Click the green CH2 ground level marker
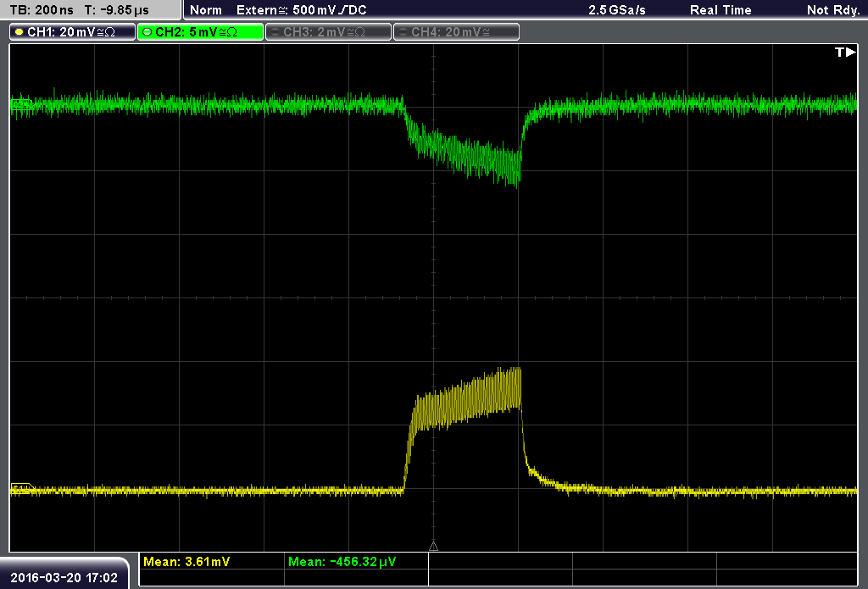The width and height of the screenshot is (868, 589). (x=21, y=104)
